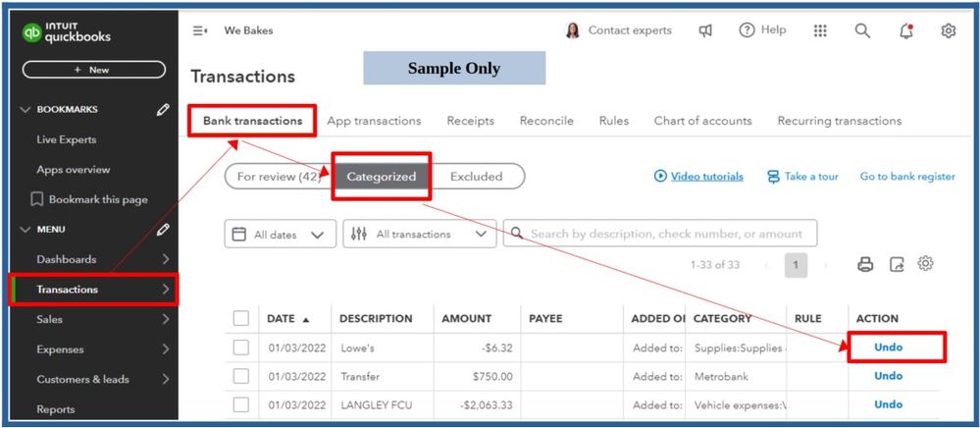
Task: Check the Transfer transaction checkbox
Action: pyautogui.click(x=240, y=377)
